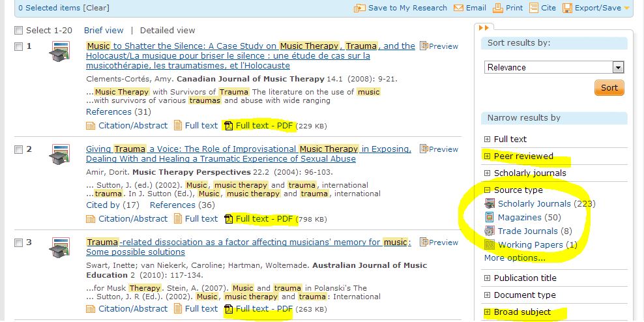Click Preview icon for result 3
Screen dimensions: 644x322
click(x=424, y=242)
